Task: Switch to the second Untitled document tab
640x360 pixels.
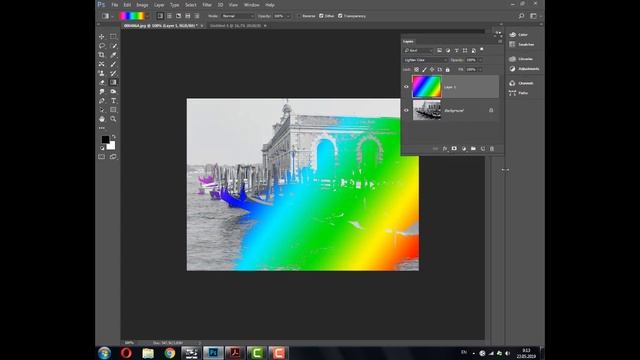Action: [x=236, y=26]
